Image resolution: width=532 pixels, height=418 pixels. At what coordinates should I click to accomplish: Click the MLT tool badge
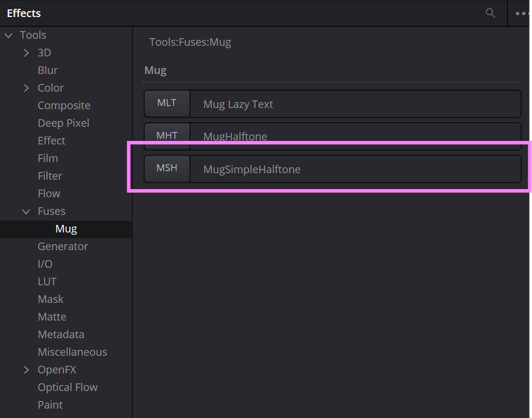167,103
